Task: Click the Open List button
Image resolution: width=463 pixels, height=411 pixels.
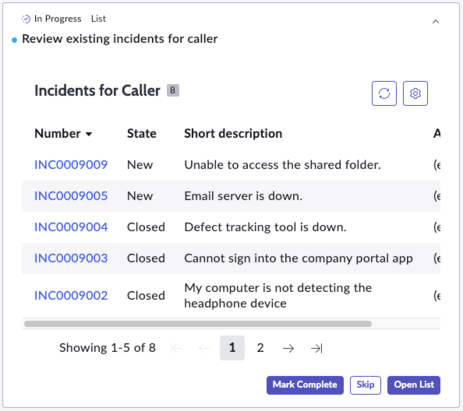Action: [x=414, y=385]
